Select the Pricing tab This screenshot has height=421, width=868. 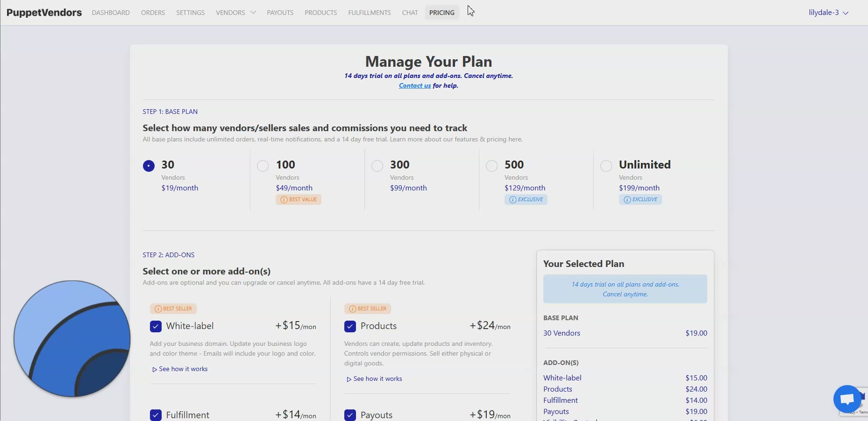[x=442, y=13]
